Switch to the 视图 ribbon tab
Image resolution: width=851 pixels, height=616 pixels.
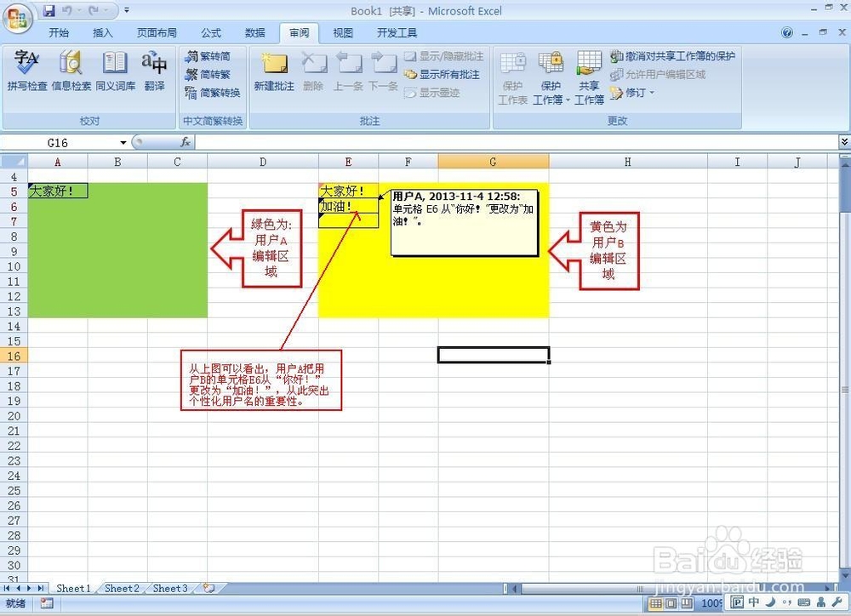(343, 33)
